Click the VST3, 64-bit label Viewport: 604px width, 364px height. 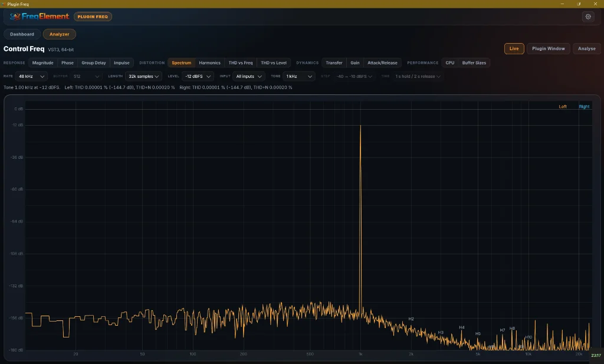coord(61,50)
